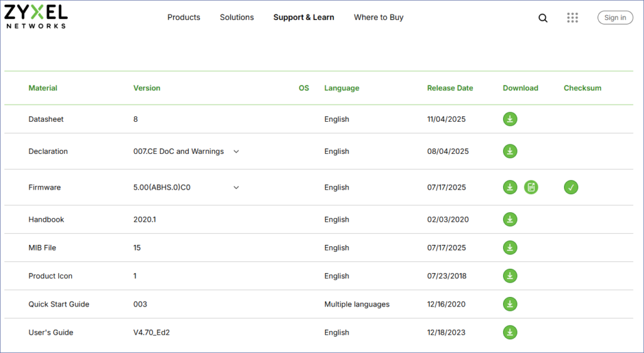This screenshot has width=644, height=353.
Task: Download the Handbook 2020.1 file
Action: click(x=510, y=219)
